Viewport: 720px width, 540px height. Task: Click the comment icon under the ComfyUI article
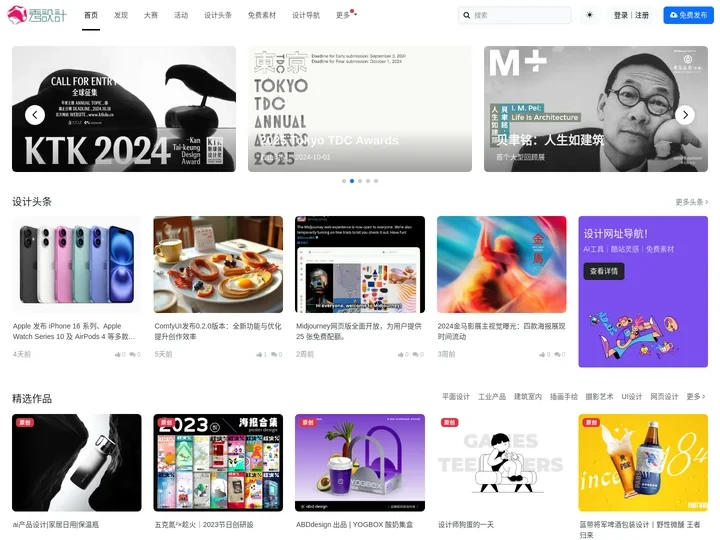pyautogui.click(x=274, y=354)
